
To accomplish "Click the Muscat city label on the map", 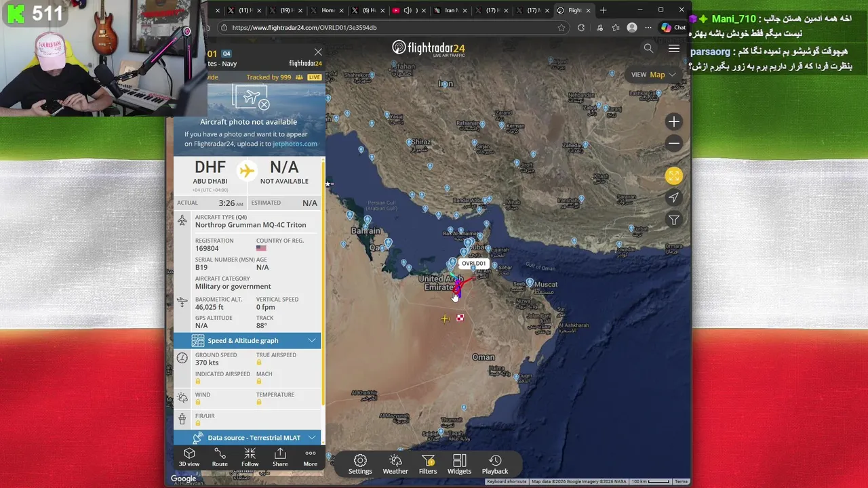I will point(546,285).
